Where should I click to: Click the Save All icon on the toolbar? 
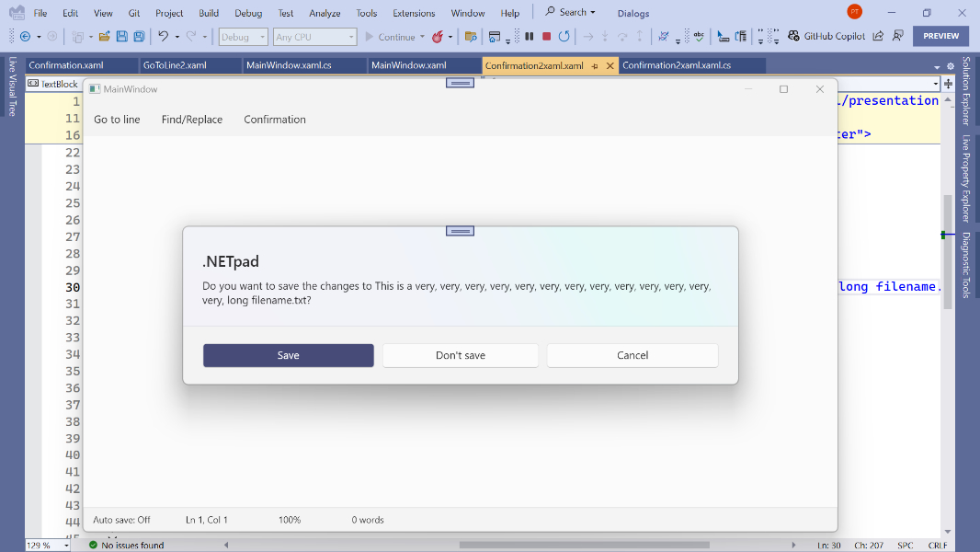point(138,36)
